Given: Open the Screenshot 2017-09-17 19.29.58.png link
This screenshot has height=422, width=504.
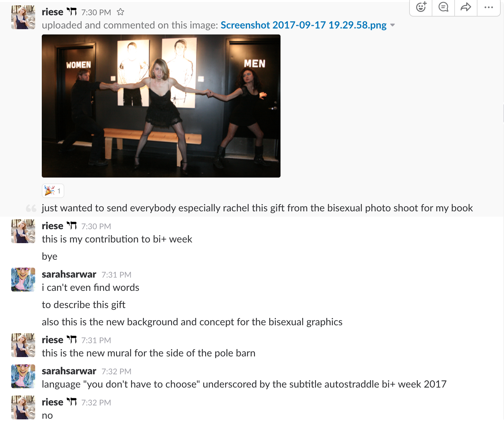Looking at the screenshot, I should pos(303,25).
